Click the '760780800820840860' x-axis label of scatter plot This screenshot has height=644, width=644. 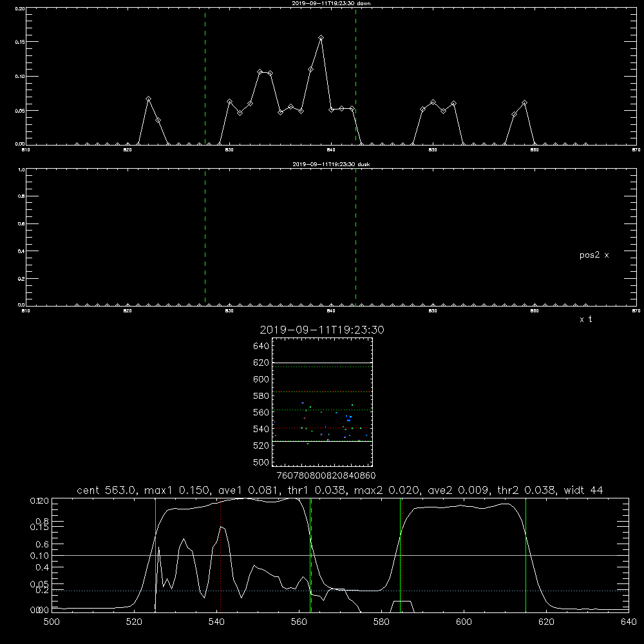[x=326, y=475]
